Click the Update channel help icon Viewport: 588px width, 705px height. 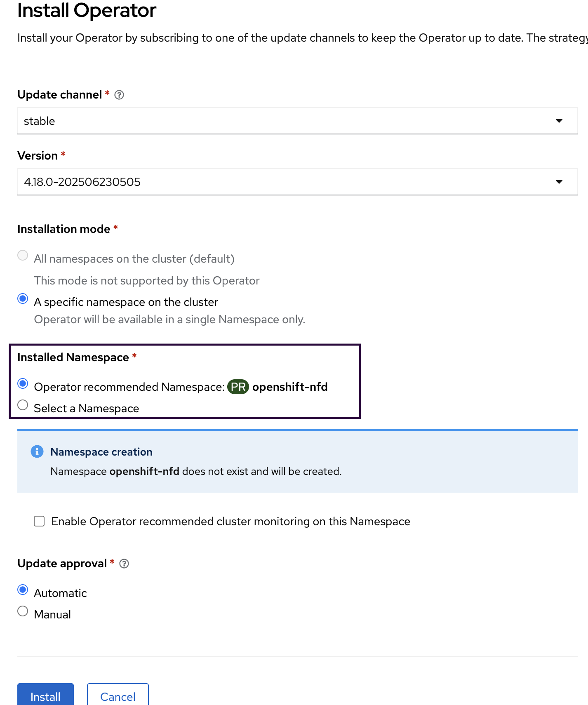(119, 95)
